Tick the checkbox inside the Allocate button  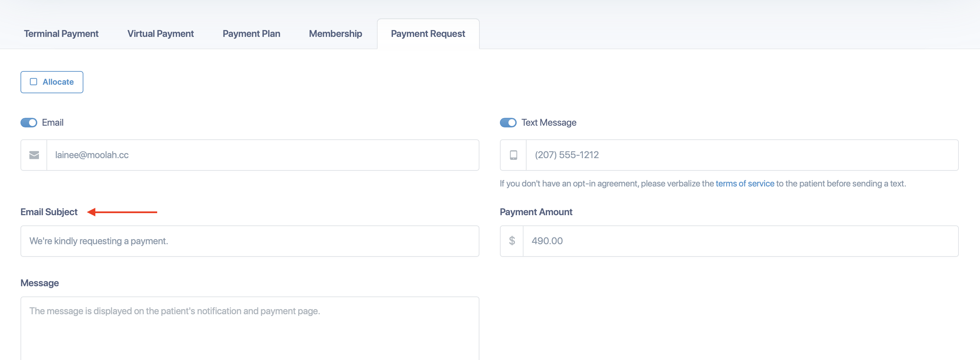click(x=33, y=82)
